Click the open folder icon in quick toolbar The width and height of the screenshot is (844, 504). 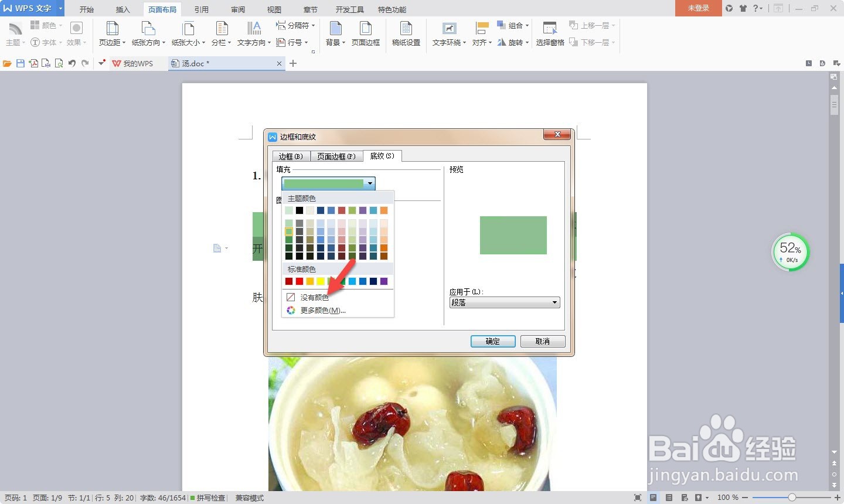point(7,63)
